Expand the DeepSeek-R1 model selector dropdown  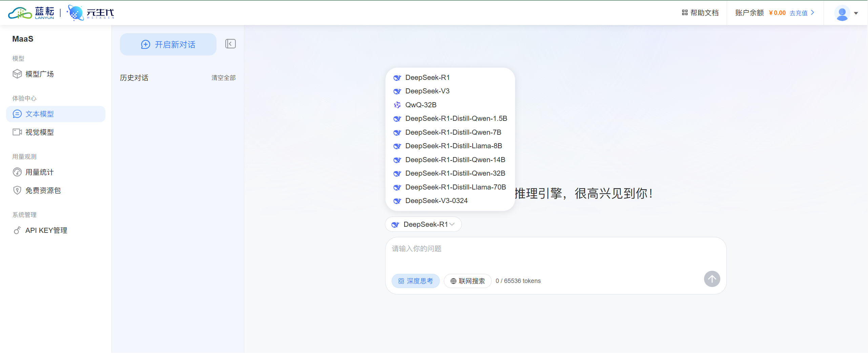(423, 224)
